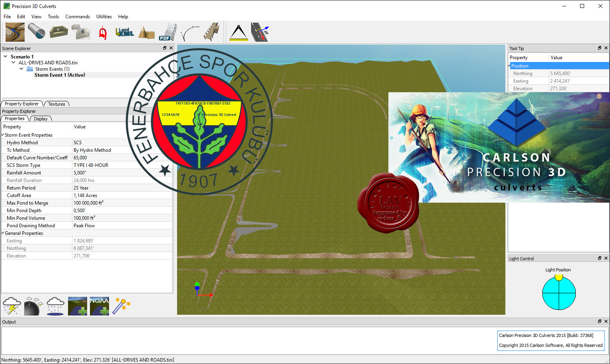Collapse the Position group in Tool Tip
The image size is (610, 364).
[509, 66]
